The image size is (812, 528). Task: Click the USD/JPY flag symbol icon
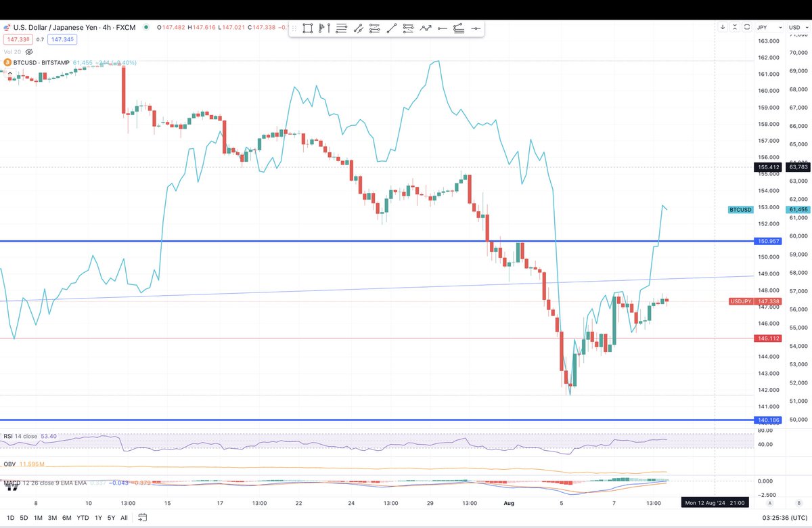7,28
